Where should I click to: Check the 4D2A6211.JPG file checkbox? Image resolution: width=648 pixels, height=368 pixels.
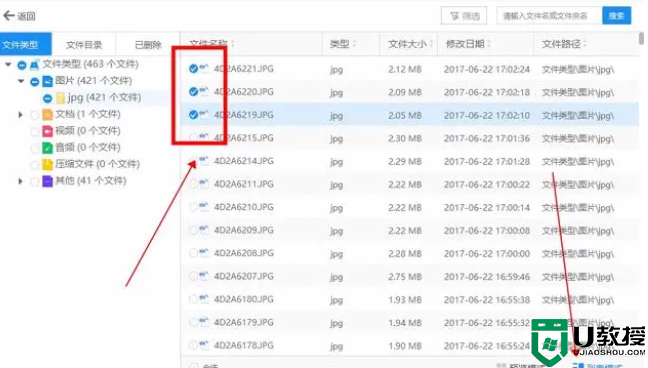[x=193, y=184]
